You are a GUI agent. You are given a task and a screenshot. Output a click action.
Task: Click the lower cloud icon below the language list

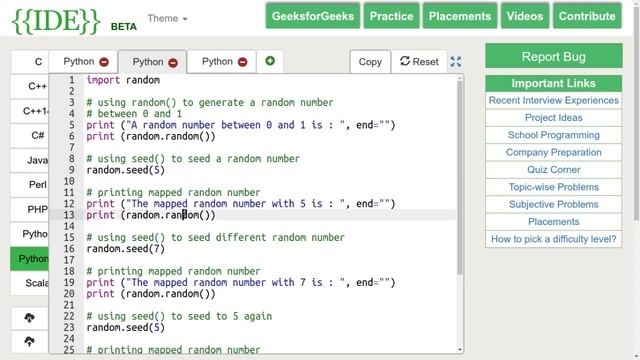[x=29, y=341]
